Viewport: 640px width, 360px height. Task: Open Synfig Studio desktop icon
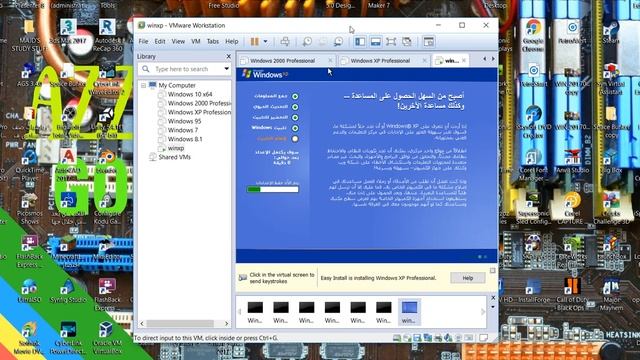point(68,291)
